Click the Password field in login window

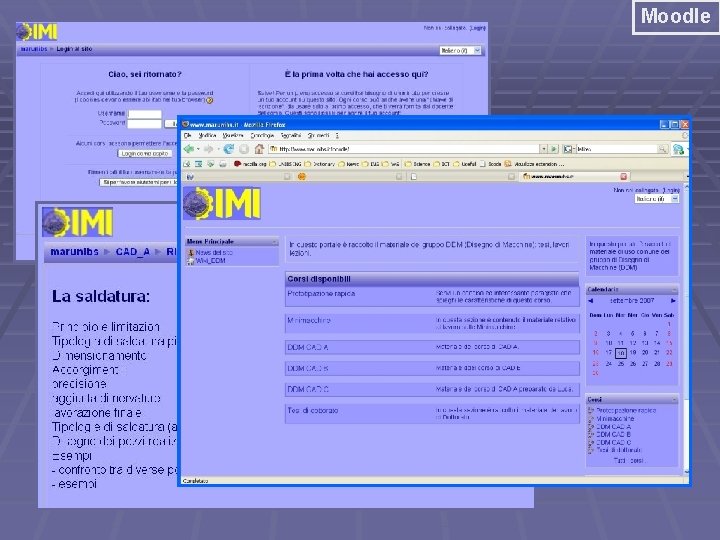[x=145, y=124]
